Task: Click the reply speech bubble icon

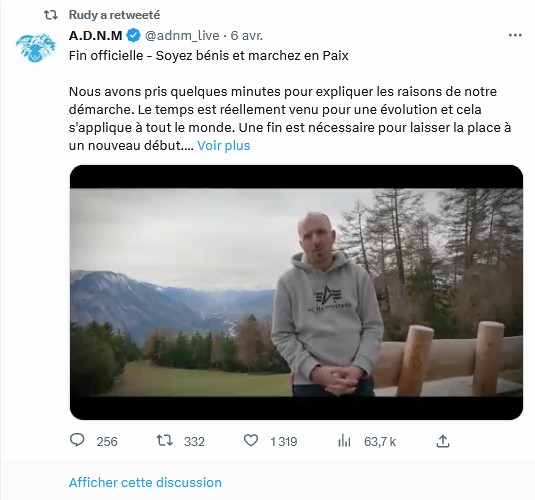Action: [77, 440]
